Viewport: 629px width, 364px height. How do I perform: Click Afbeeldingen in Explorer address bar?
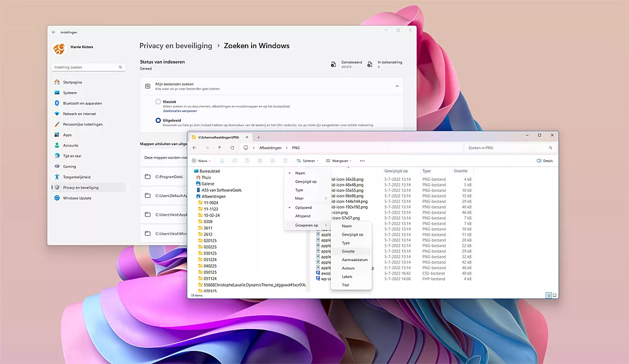pos(270,148)
